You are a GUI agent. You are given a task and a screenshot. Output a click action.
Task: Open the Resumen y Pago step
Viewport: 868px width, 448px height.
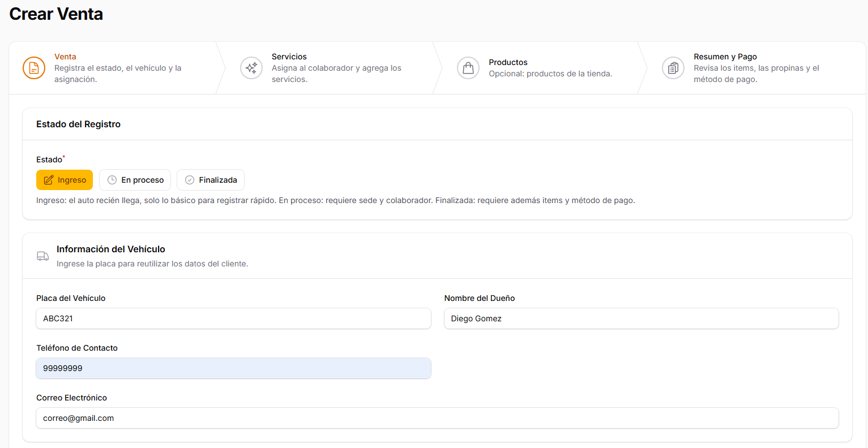tap(756, 68)
